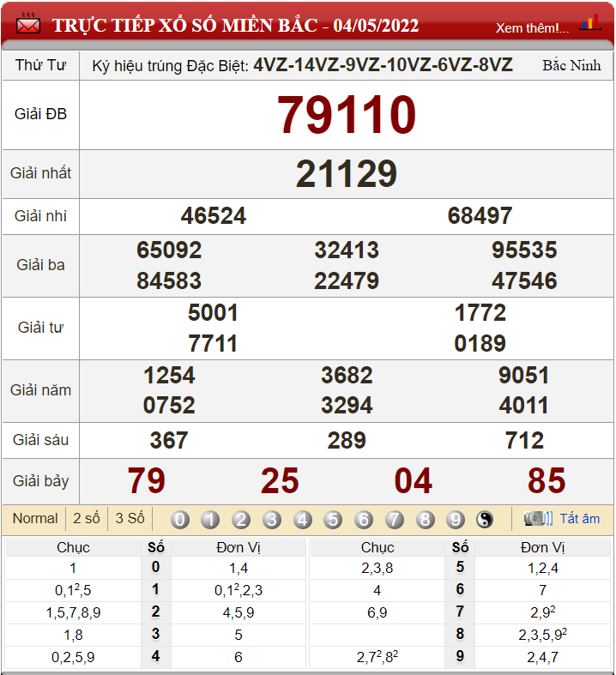Select digit 8 filter circle

coord(425,520)
